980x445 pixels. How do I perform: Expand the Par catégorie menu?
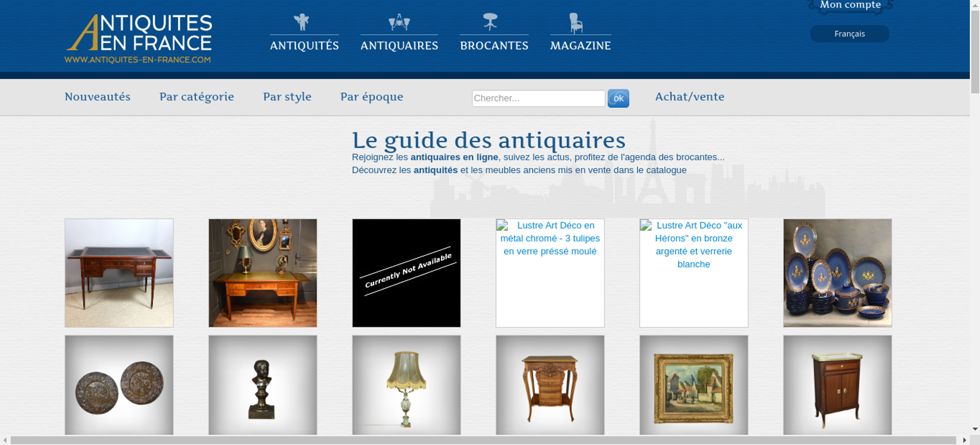[196, 97]
